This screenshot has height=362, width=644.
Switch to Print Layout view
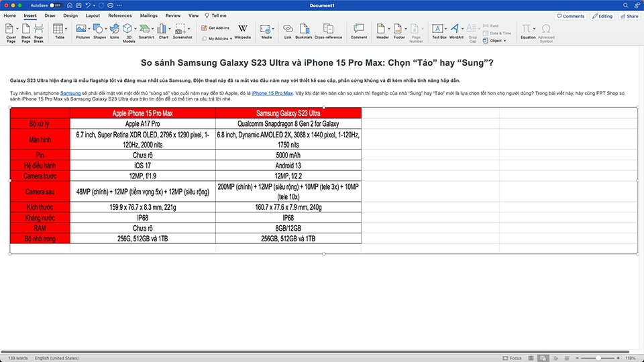pos(531,358)
